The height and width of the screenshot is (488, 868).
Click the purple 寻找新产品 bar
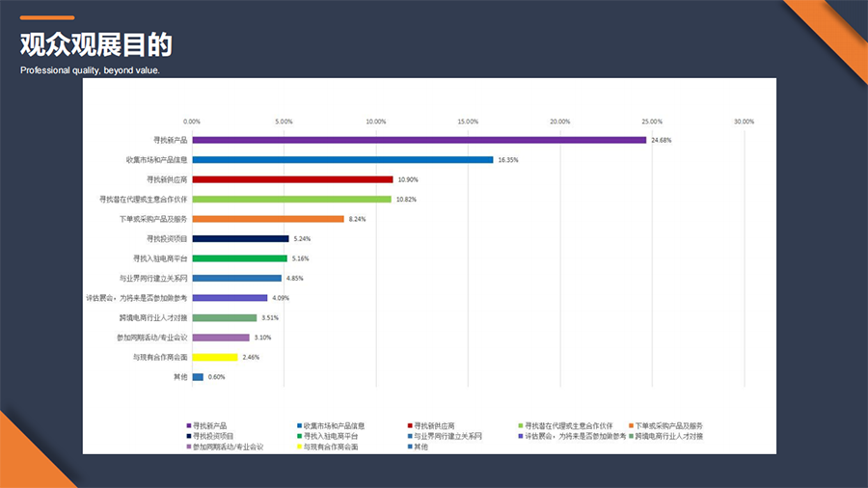[x=419, y=140]
